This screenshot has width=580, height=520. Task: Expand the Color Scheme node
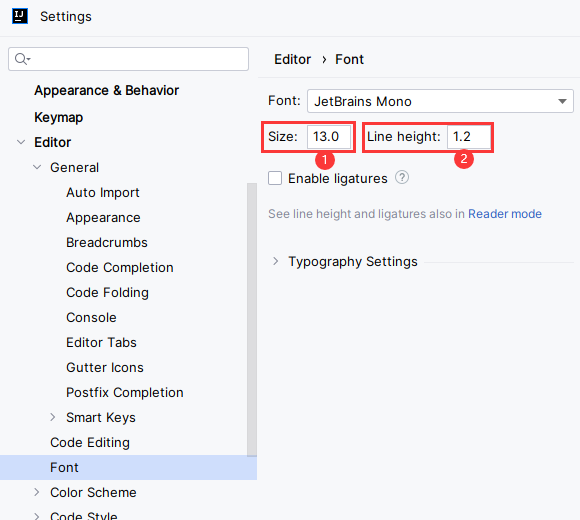[x=37, y=492]
